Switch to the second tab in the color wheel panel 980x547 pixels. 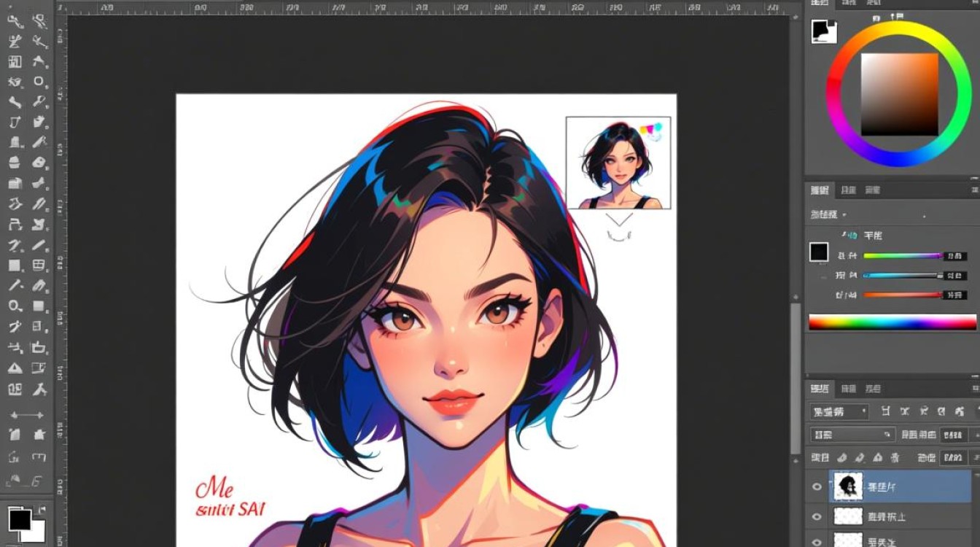coord(849,4)
